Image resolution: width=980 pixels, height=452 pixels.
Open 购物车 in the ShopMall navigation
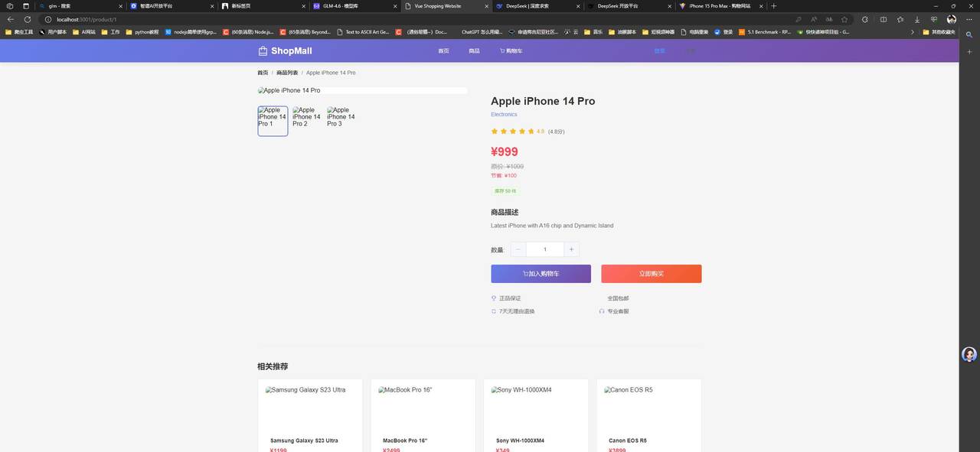[x=511, y=51]
